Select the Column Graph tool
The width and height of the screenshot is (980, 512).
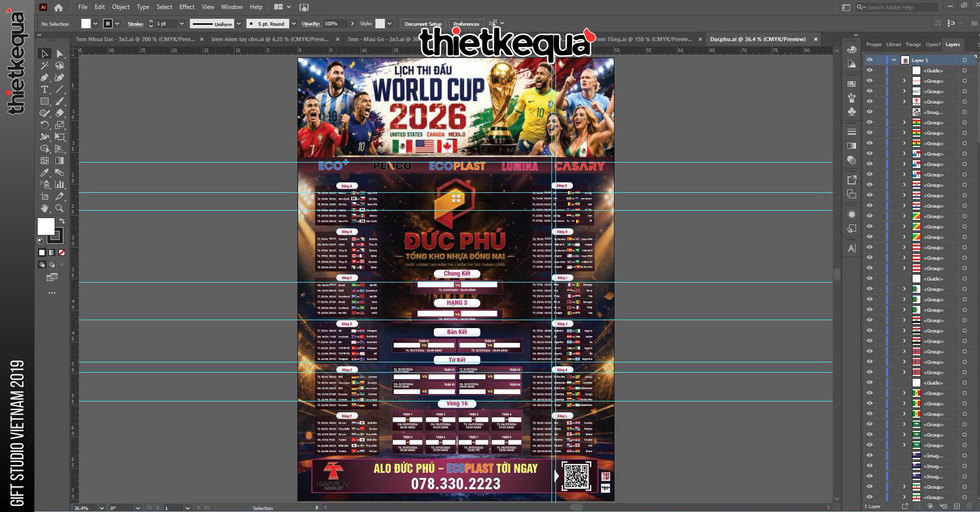[60, 184]
